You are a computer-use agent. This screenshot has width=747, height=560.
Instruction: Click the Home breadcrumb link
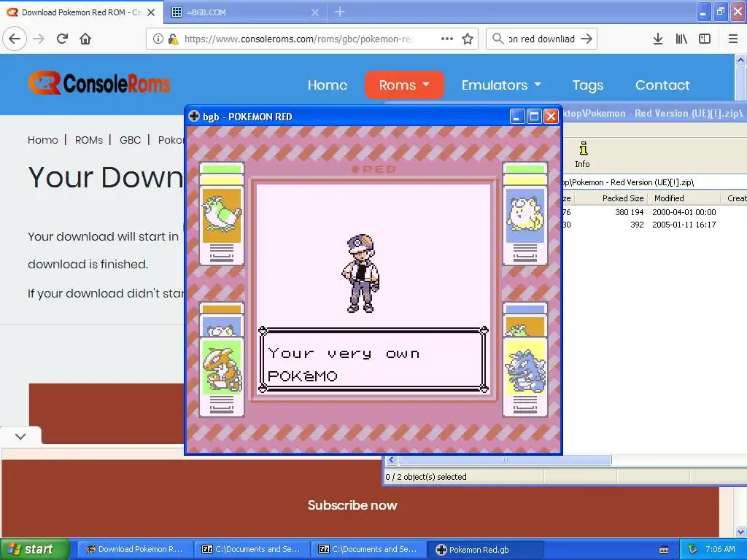point(43,140)
